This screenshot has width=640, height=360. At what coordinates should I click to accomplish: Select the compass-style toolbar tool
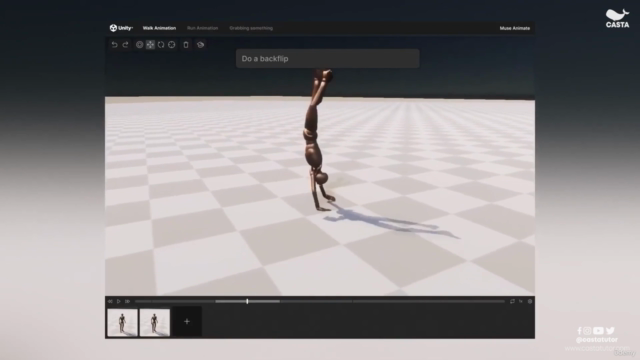click(x=172, y=44)
